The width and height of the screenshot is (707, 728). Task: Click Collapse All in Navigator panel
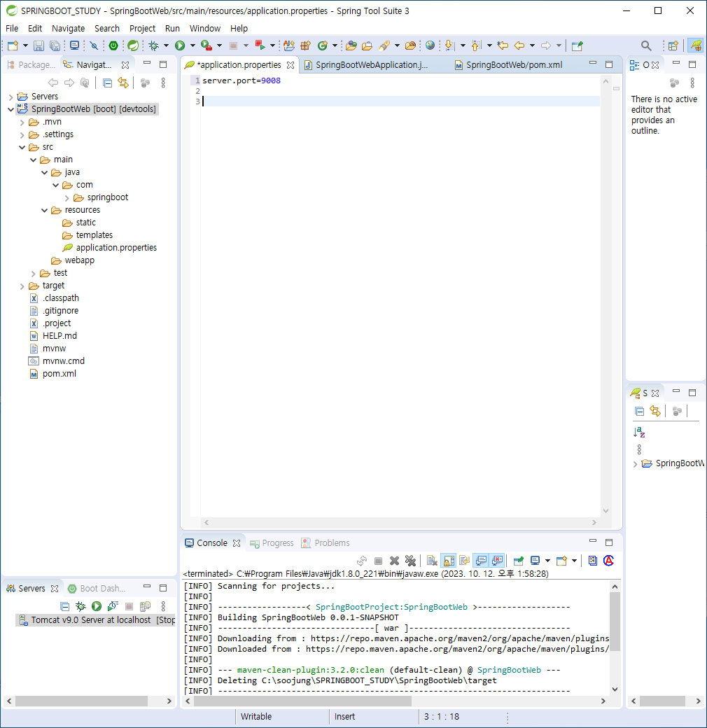[107, 83]
